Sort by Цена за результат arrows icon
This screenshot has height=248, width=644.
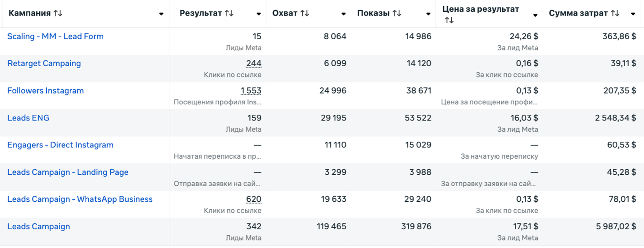(x=449, y=20)
